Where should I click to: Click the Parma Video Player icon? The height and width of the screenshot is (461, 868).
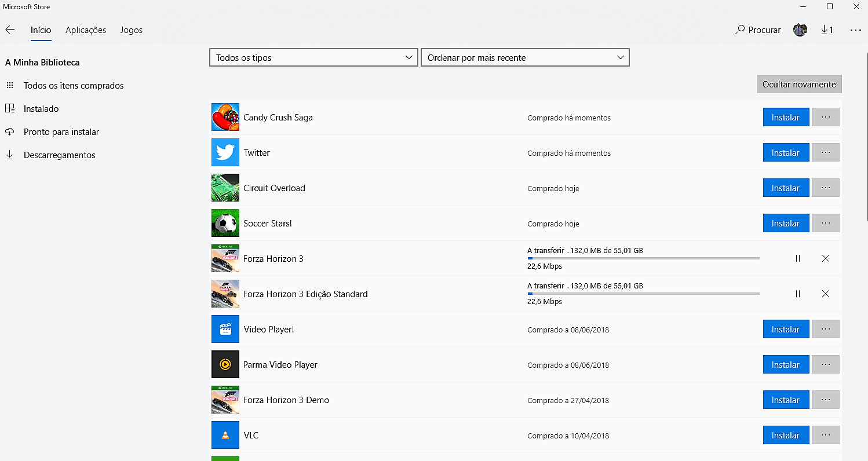(225, 364)
